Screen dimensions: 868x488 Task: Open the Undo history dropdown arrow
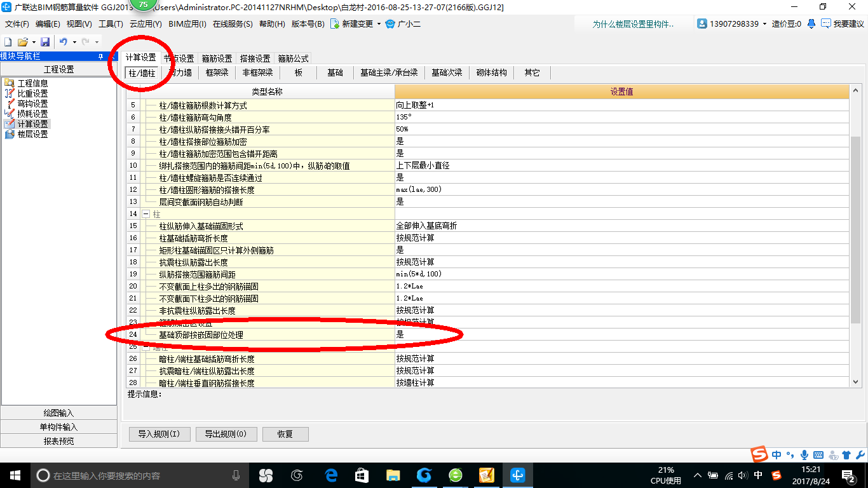(x=74, y=42)
